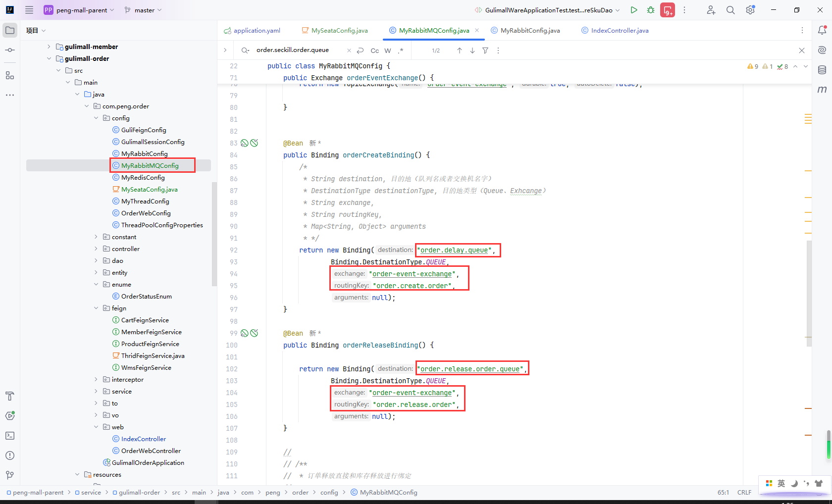Open warnings inspection widget
Screen dimensions: 832x504
767,66
